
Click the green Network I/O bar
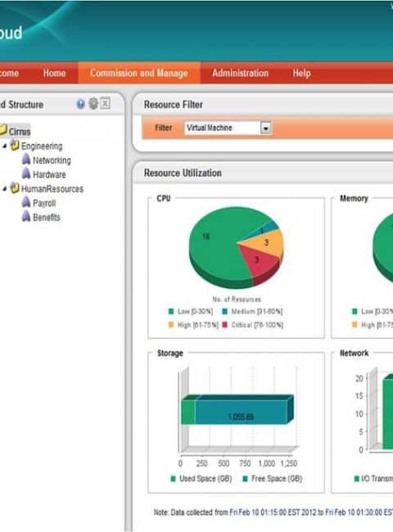388,414
